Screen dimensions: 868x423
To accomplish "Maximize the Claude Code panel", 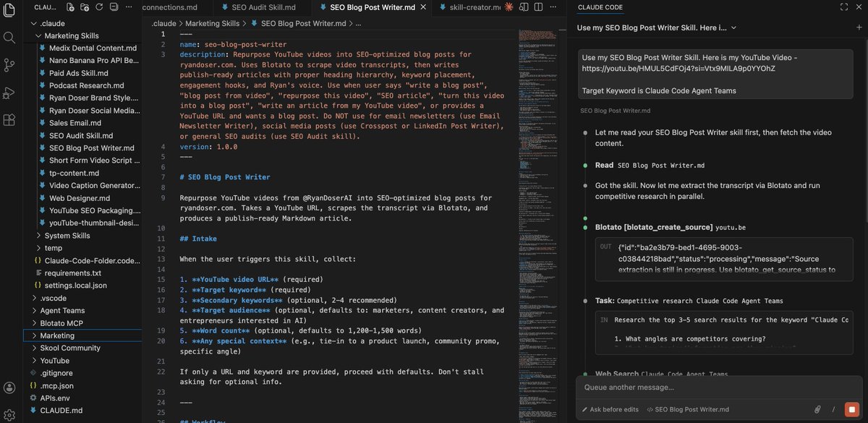I will [x=844, y=7].
